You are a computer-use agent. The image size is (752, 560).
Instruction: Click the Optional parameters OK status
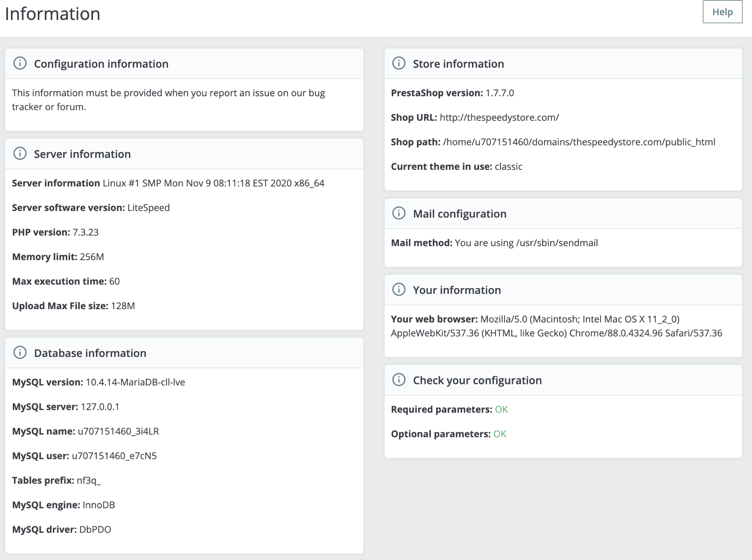click(499, 434)
